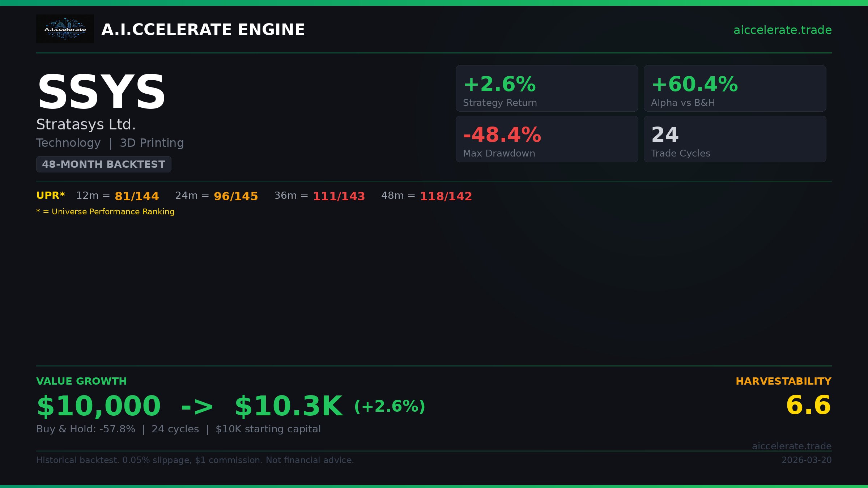Select the 24m ranking value 96/145

(x=236, y=196)
